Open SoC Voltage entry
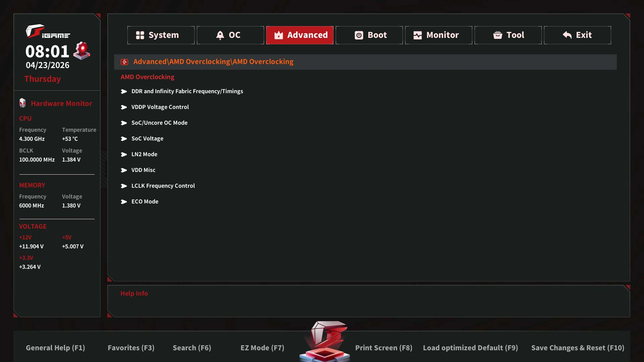This screenshot has height=362, width=644. [x=147, y=138]
